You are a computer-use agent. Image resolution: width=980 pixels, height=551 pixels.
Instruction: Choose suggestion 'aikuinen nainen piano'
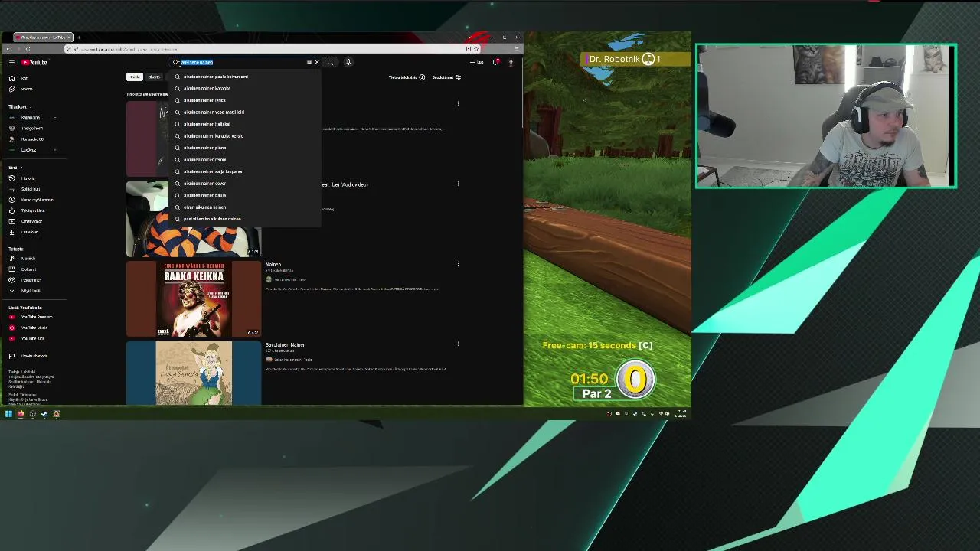tap(244, 148)
